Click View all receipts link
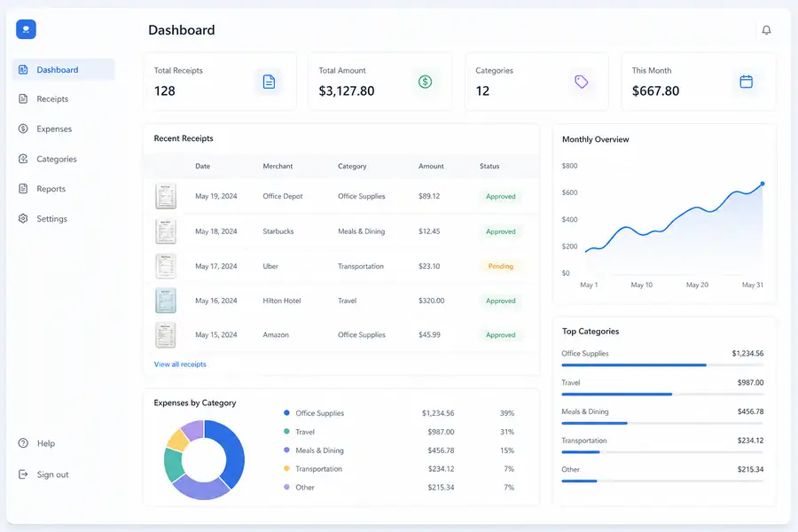The width and height of the screenshot is (798, 532). click(x=180, y=364)
